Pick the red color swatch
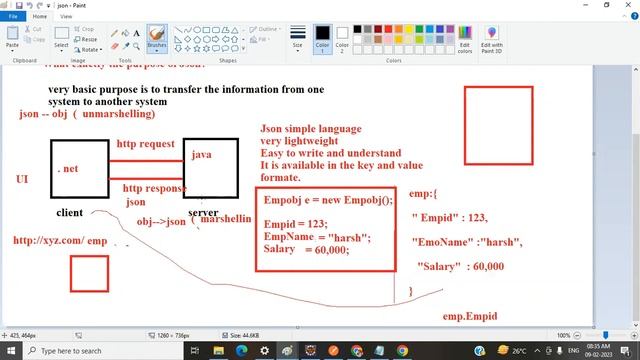The height and width of the screenshot is (360, 640). (388, 29)
